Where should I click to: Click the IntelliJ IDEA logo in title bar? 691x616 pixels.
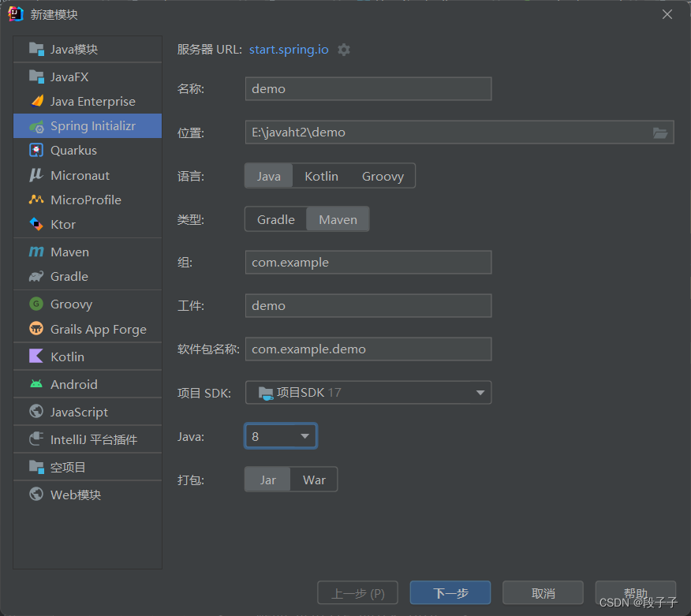pos(16,14)
